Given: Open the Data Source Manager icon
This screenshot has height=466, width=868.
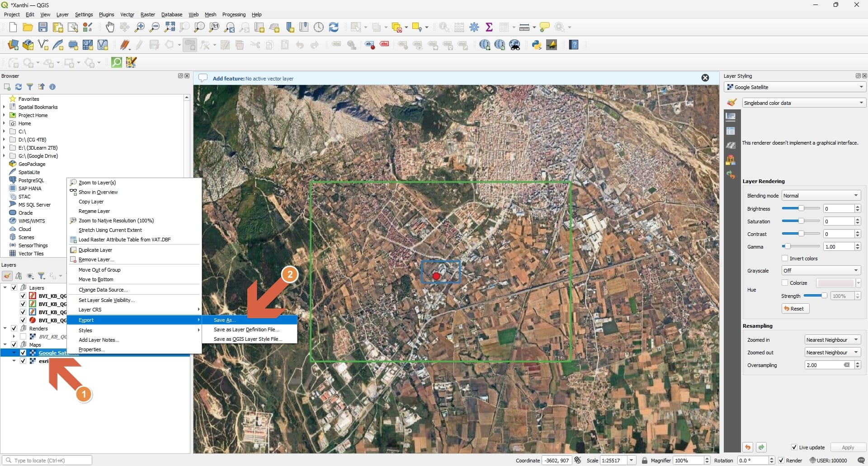Looking at the screenshot, I should click(13, 45).
